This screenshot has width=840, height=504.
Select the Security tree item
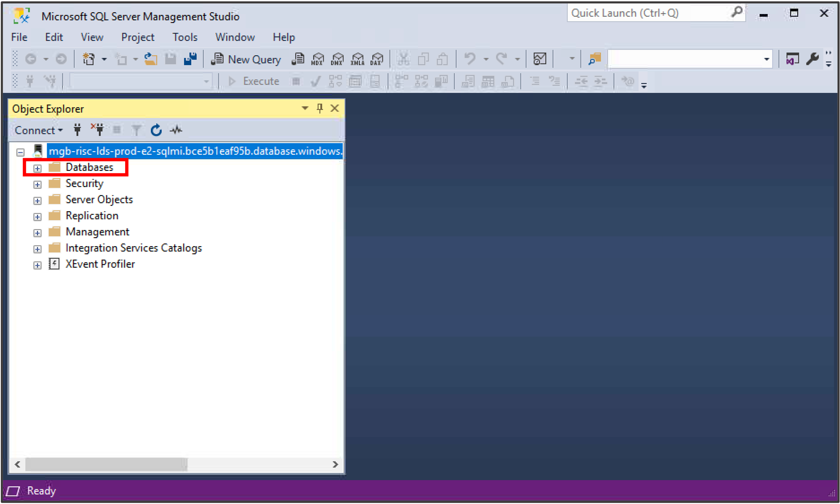84,184
